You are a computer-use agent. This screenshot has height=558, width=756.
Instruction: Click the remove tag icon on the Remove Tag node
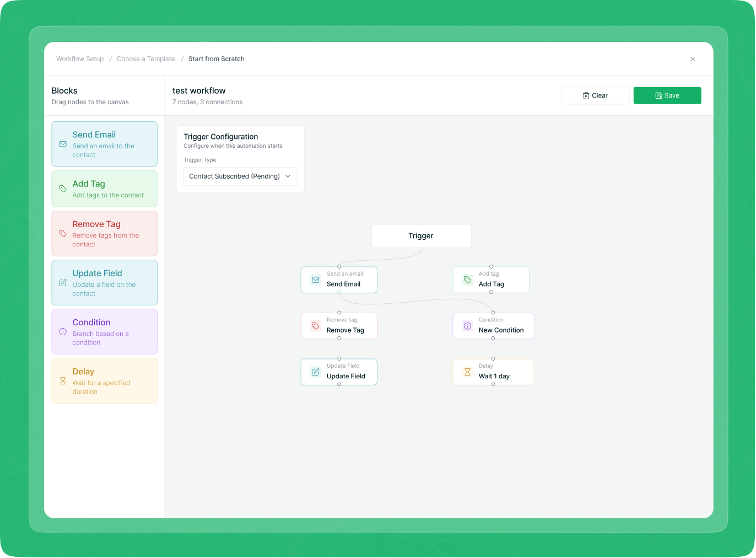point(315,326)
